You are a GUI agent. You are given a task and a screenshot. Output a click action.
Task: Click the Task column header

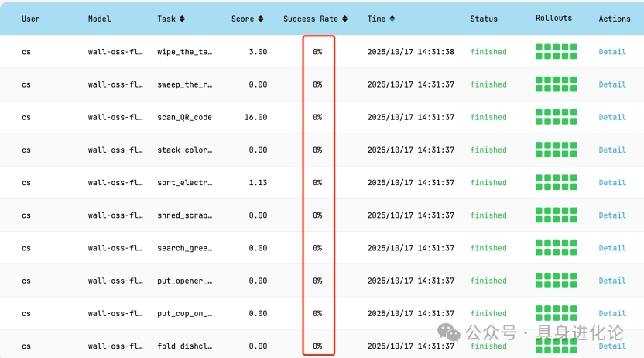point(166,19)
